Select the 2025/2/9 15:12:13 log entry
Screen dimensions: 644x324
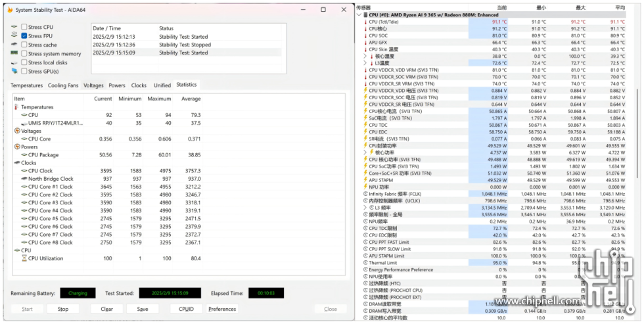coord(187,37)
